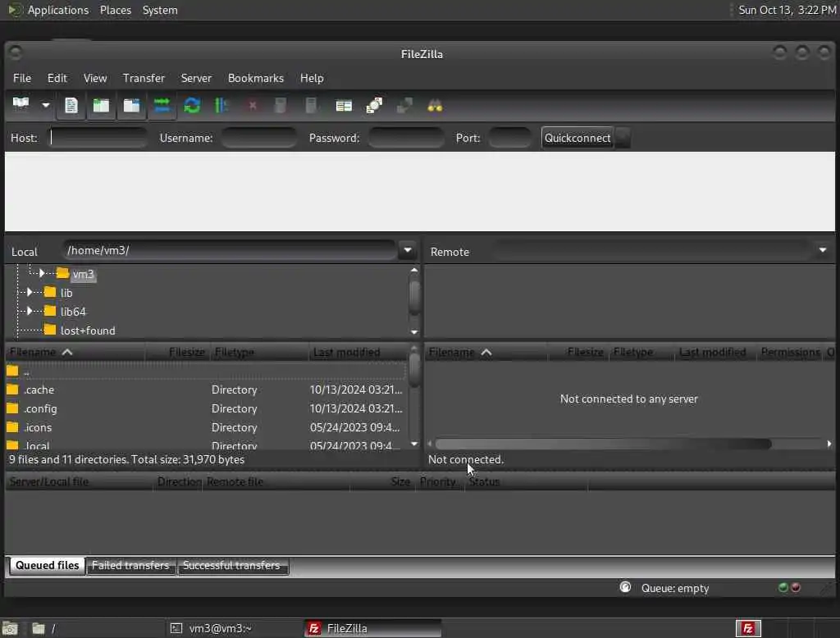Screen dimensions: 840x638
Task: Sort local list by Last modified column
Action: coord(358,352)
